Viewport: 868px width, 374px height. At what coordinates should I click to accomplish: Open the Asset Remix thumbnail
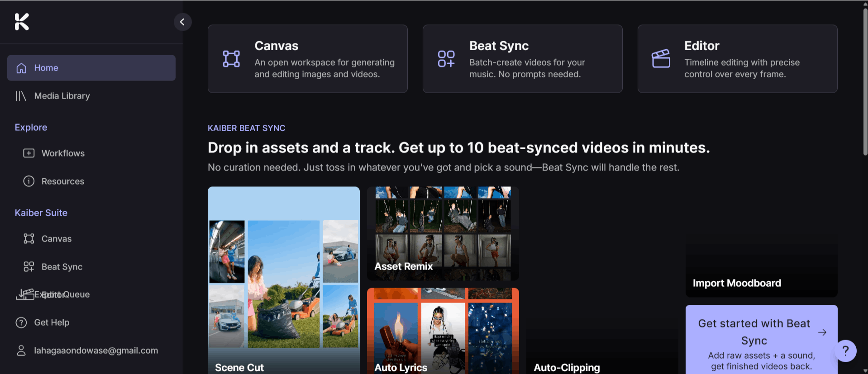(443, 234)
